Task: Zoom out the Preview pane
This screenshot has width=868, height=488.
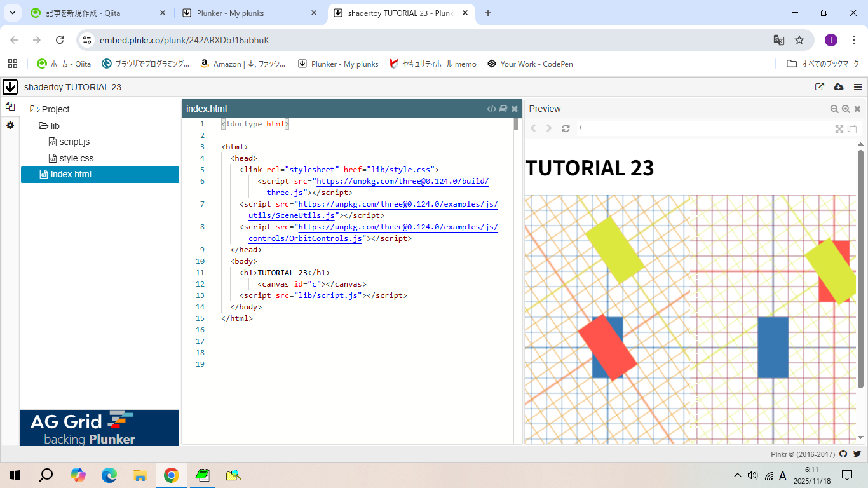Action: 834,109
